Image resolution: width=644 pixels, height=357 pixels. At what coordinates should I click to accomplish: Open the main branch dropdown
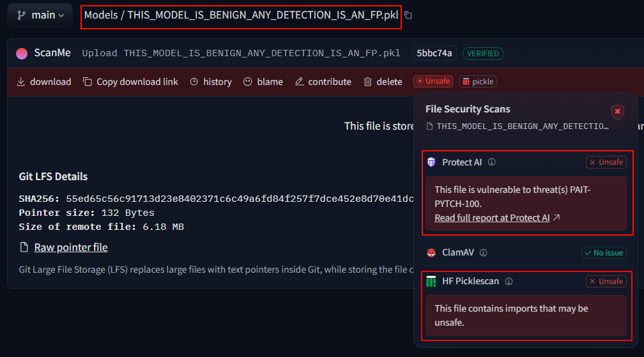(x=40, y=15)
